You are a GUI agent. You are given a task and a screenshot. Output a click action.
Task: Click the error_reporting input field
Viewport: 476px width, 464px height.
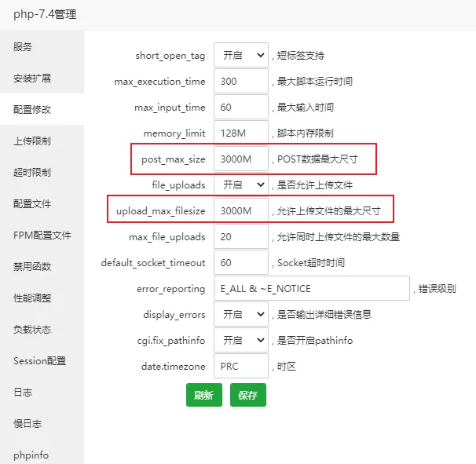pyautogui.click(x=312, y=288)
